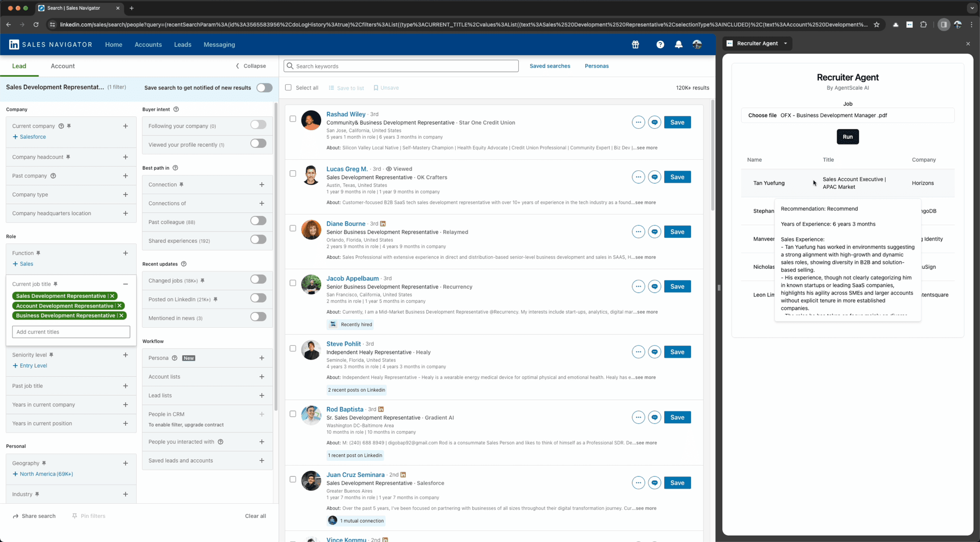Click the message icon for Lucas Greg M.

[654, 177]
